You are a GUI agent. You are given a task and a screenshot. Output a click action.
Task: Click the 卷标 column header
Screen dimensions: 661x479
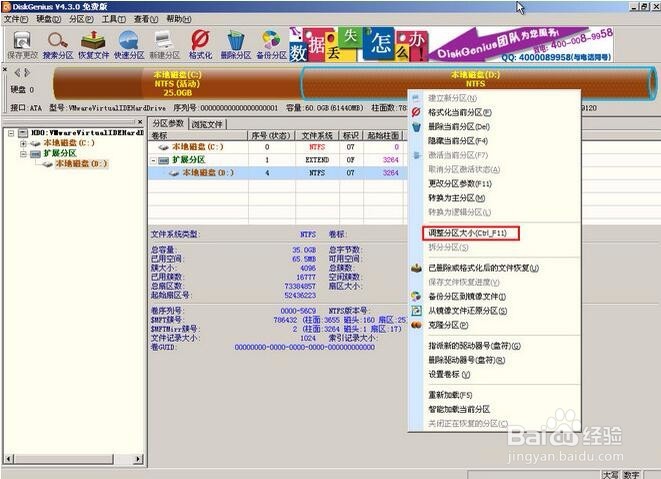click(198, 135)
